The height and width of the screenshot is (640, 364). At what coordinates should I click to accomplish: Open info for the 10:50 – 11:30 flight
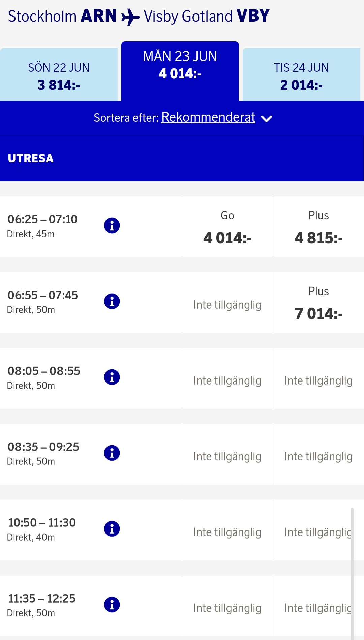[x=112, y=529]
